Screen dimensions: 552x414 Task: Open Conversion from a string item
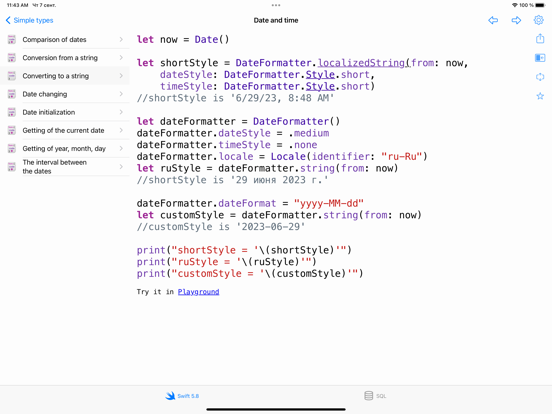(x=65, y=58)
